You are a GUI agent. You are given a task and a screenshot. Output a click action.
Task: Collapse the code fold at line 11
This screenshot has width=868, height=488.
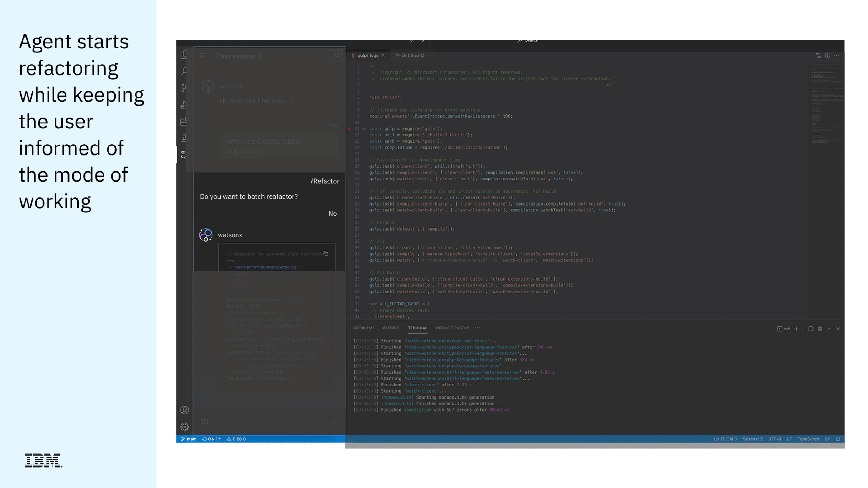pyautogui.click(x=364, y=129)
